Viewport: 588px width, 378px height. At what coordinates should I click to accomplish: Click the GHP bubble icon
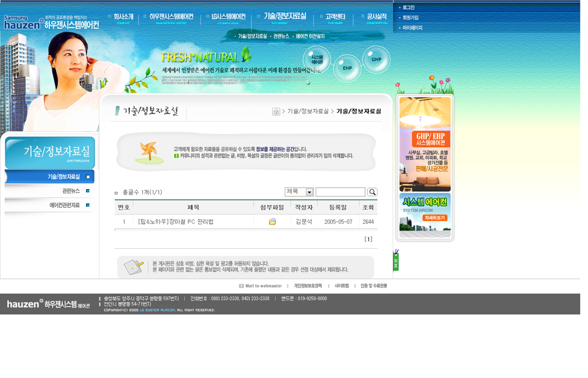coord(376,59)
